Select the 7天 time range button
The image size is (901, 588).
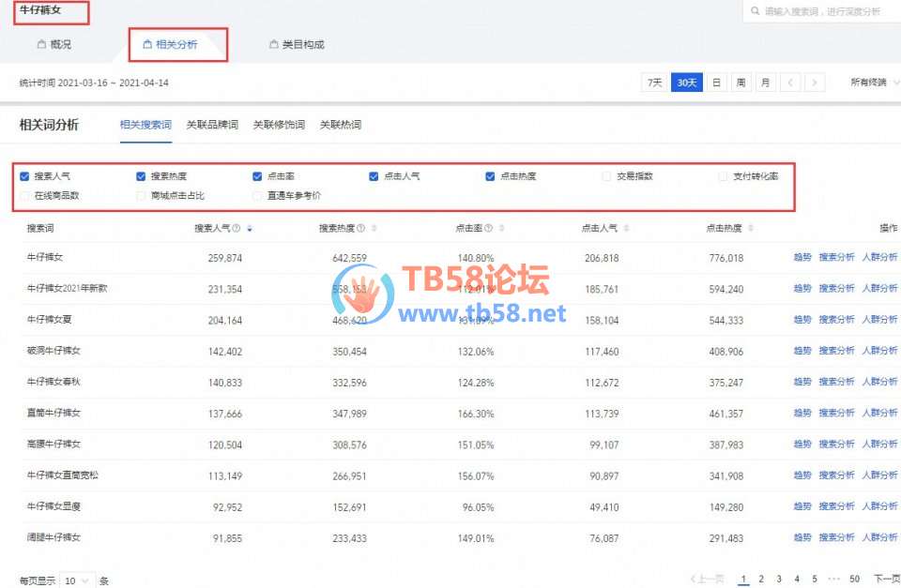pyautogui.click(x=654, y=83)
